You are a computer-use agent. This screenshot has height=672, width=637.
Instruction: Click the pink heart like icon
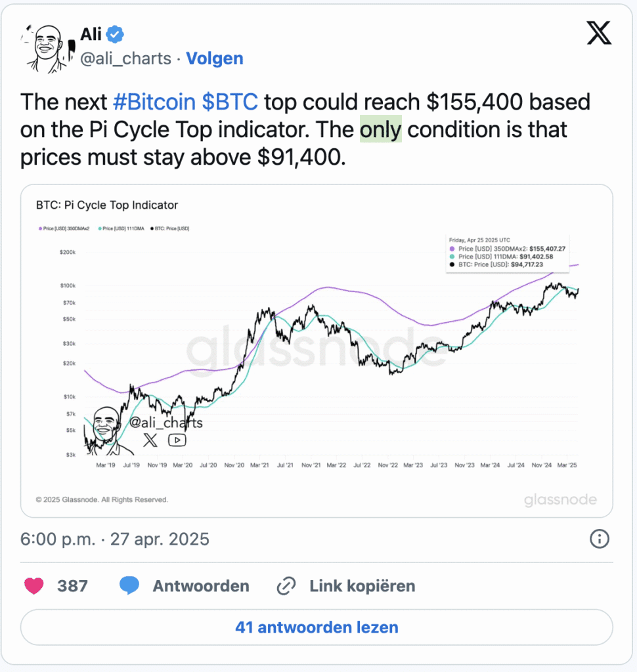(34, 586)
